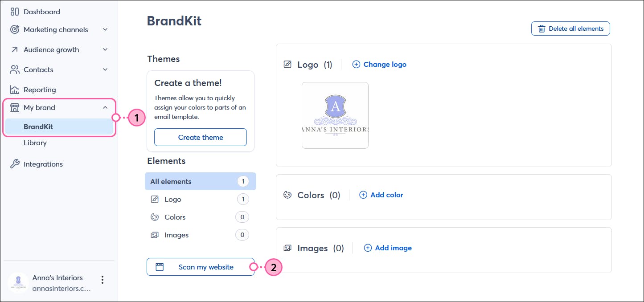Viewport: 644px width, 302px height.
Task: Expand the Contacts menu chevron
Action: (105, 69)
